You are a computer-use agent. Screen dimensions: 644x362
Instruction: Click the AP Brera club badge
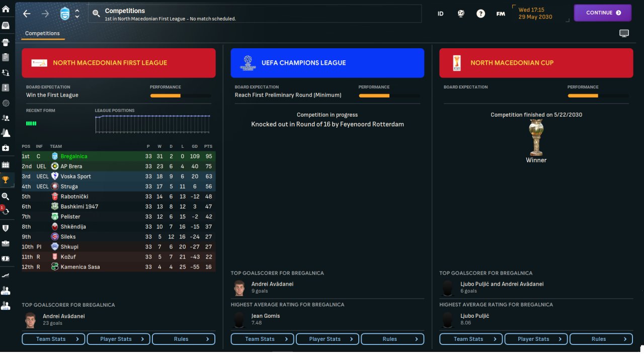55,166
